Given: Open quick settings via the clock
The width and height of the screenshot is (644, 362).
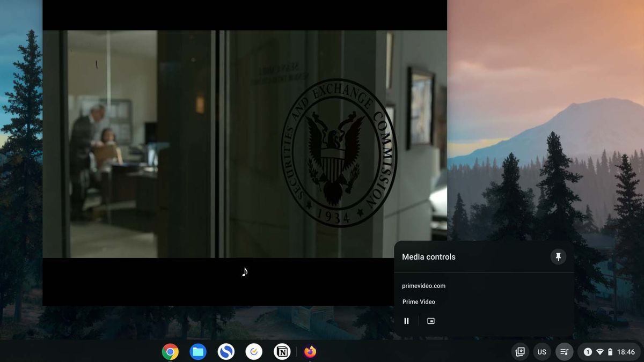Looking at the screenshot, I should [x=625, y=351].
